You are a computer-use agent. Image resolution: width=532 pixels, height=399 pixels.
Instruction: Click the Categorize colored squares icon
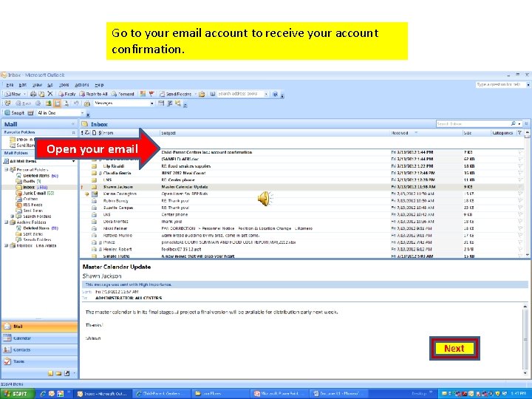143,94
